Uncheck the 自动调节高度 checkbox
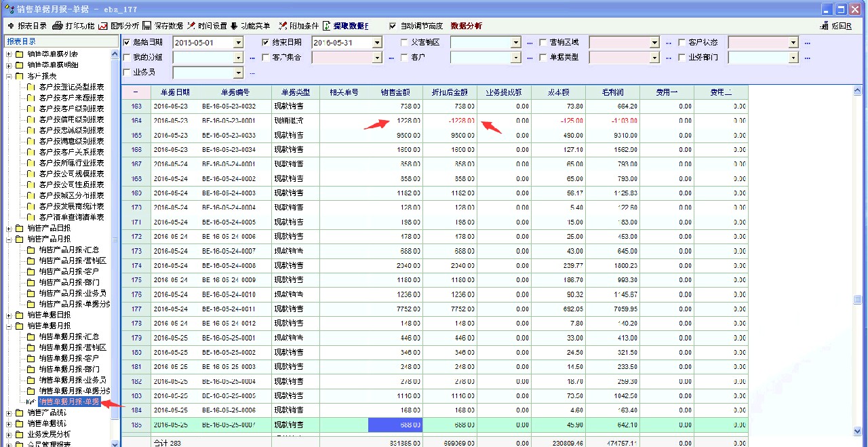Viewport: 868px width, 447px height. pyautogui.click(x=393, y=26)
